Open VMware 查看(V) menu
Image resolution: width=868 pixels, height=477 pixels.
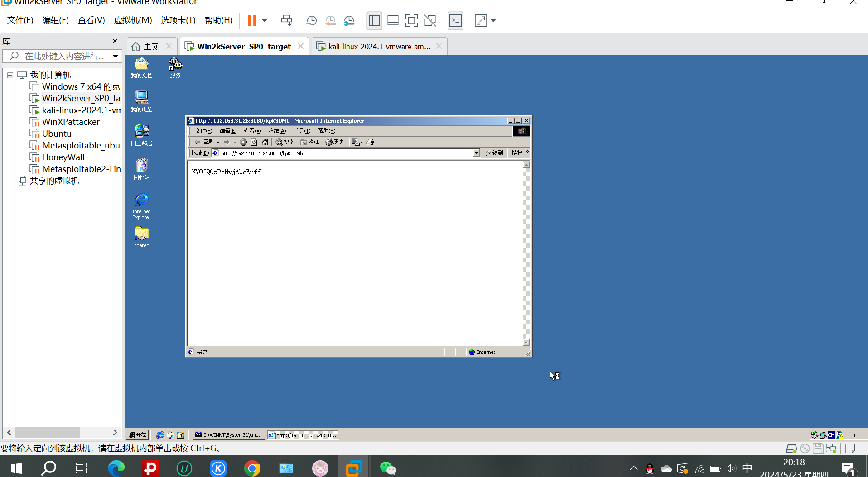pos(91,20)
